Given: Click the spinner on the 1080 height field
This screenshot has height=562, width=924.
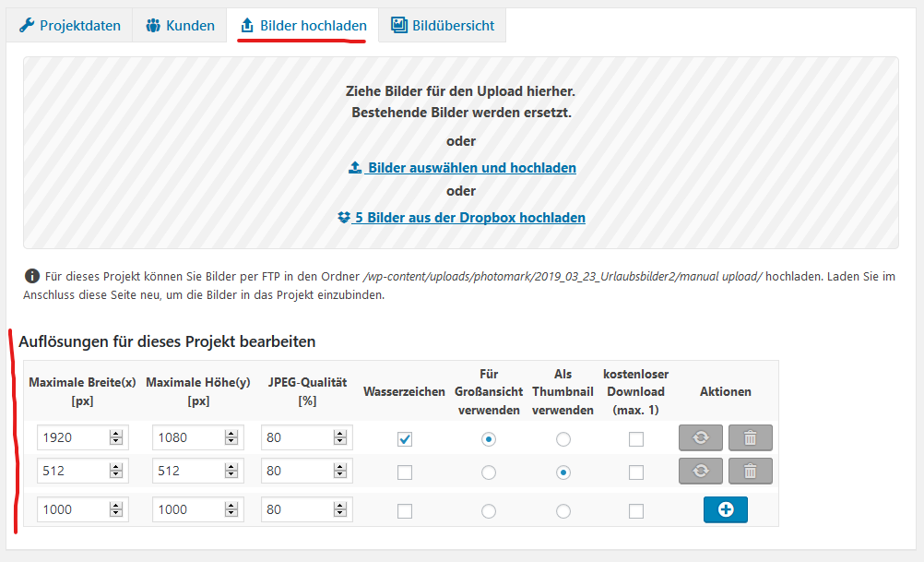Looking at the screenshot, I should tap(232, 437).
